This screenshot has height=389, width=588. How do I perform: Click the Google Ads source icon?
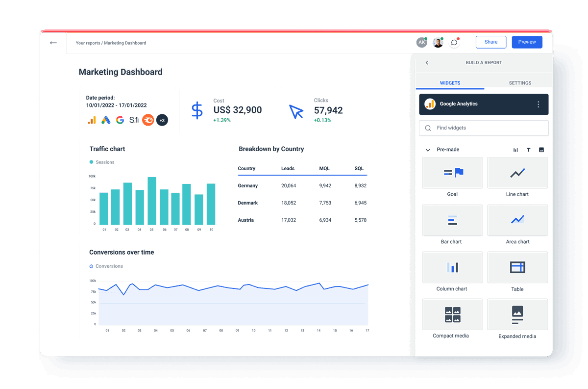point(106,120)
